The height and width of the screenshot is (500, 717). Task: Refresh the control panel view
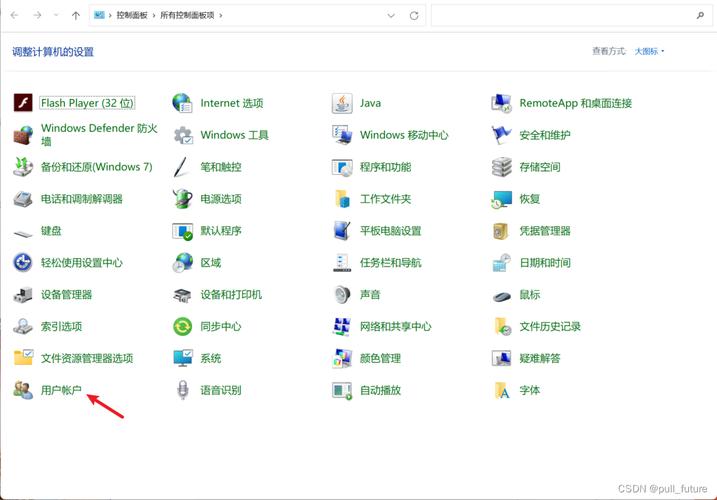pyautogui.click(x=414, y=16)
